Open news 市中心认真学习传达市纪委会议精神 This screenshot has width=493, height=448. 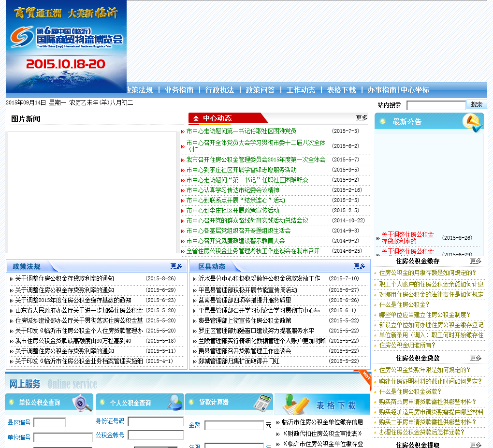tap(232, 190)
